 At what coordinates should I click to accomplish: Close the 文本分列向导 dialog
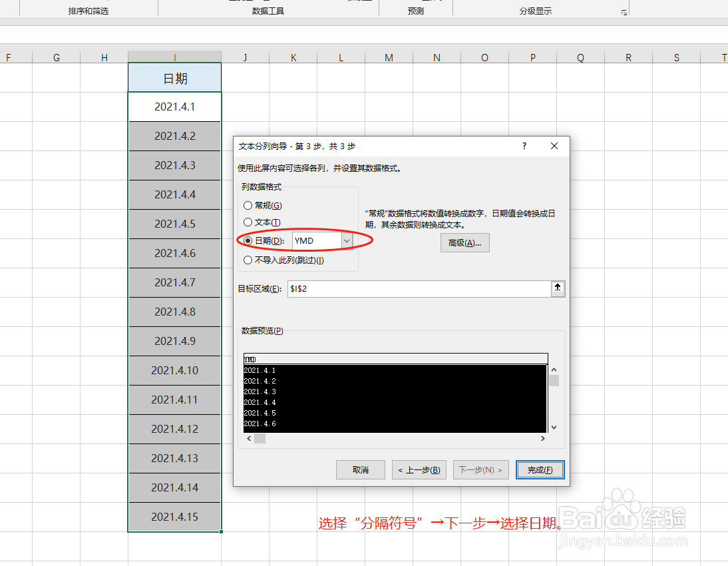(x=554, y=146)
